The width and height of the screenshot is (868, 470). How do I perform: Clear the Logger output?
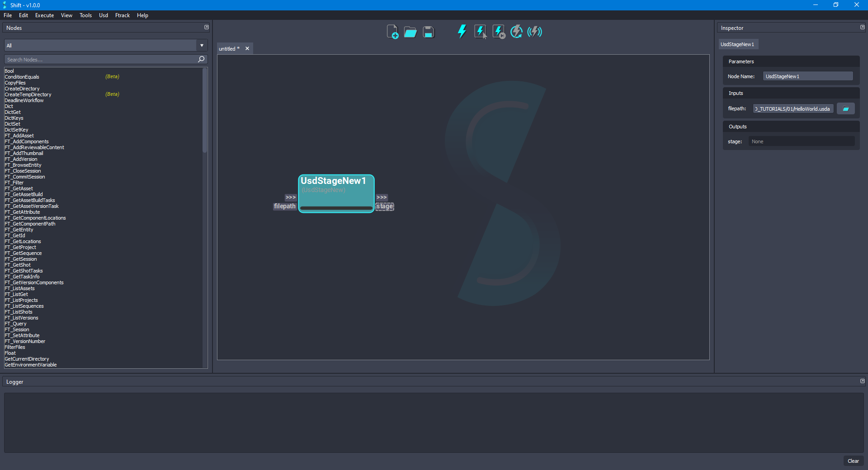853,461
